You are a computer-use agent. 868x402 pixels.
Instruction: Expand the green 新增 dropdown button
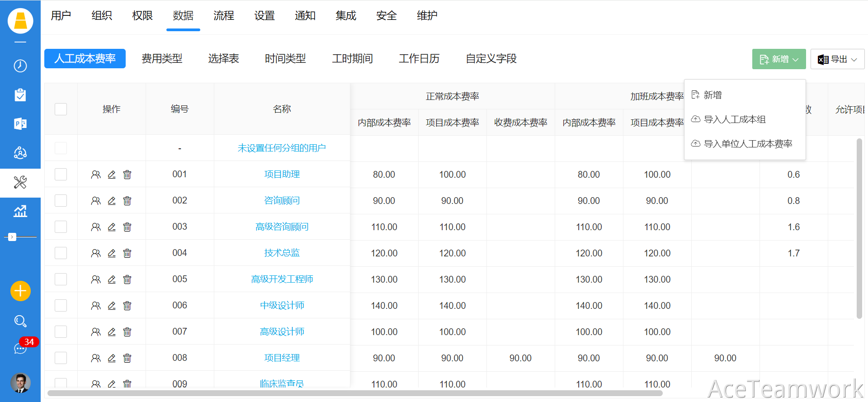(x=778, y=59)
